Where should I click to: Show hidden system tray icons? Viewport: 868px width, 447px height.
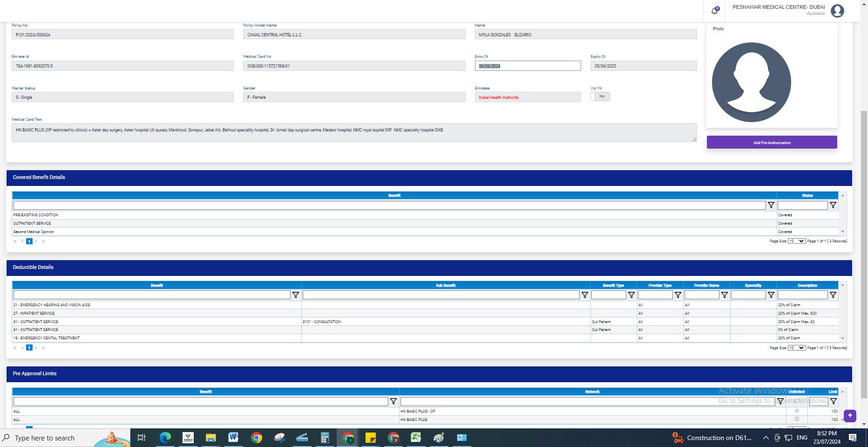point(766,438)
